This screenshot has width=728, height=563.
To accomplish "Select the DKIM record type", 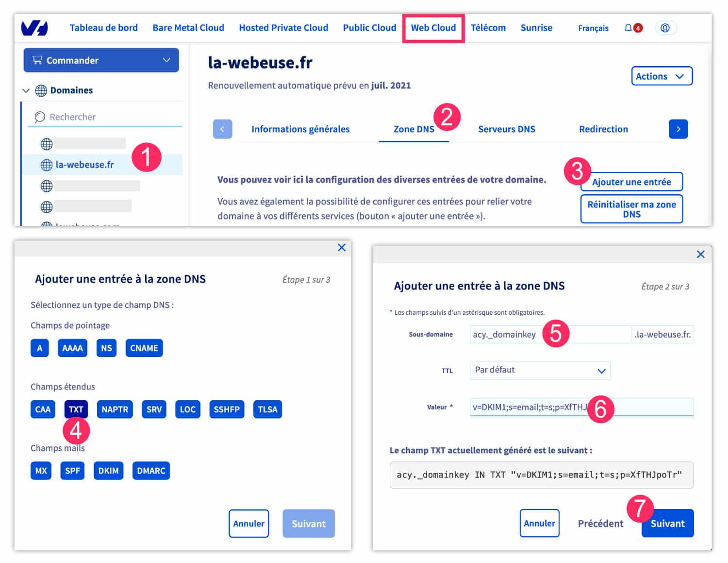I will (108, 471).
